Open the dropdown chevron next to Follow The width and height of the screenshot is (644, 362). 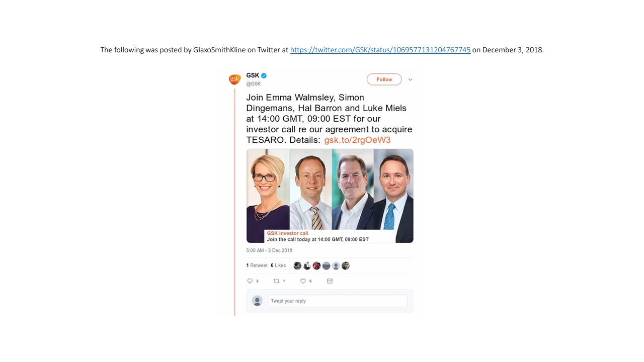tap(410, 79)
